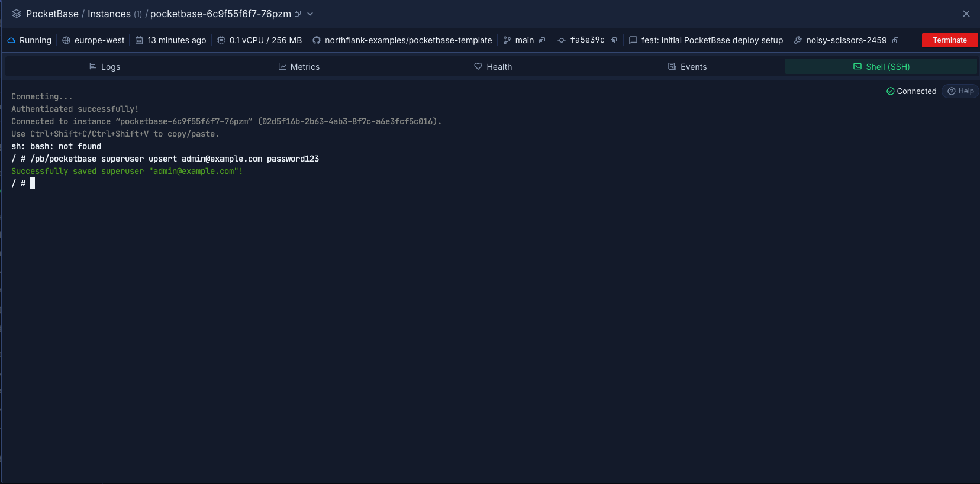Click the 'Successfully saved superuser' output line

tap(127, 171)
